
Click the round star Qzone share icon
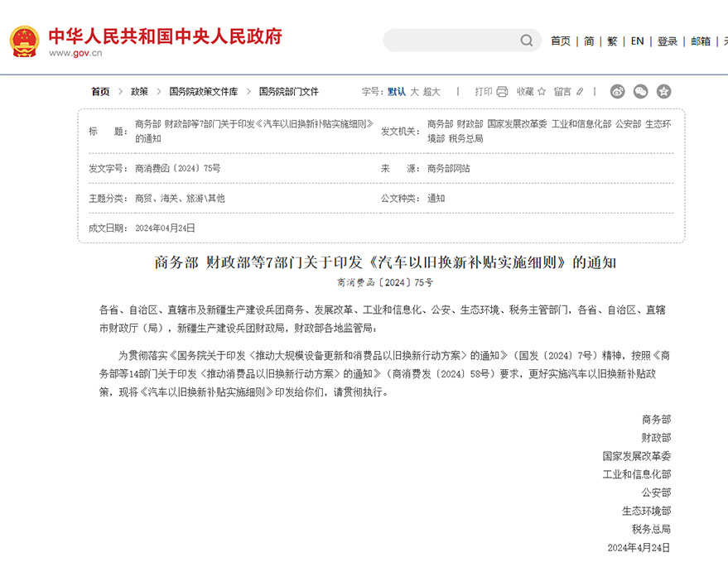(663, 92)
